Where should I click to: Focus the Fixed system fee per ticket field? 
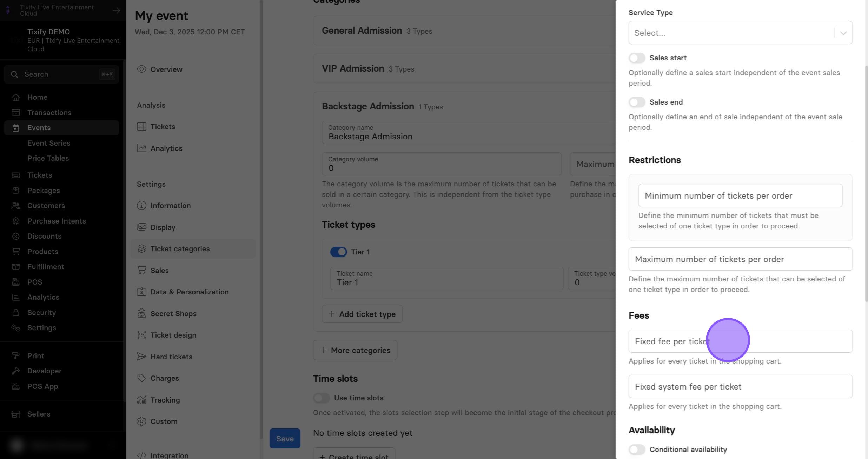tap(740, 386)
